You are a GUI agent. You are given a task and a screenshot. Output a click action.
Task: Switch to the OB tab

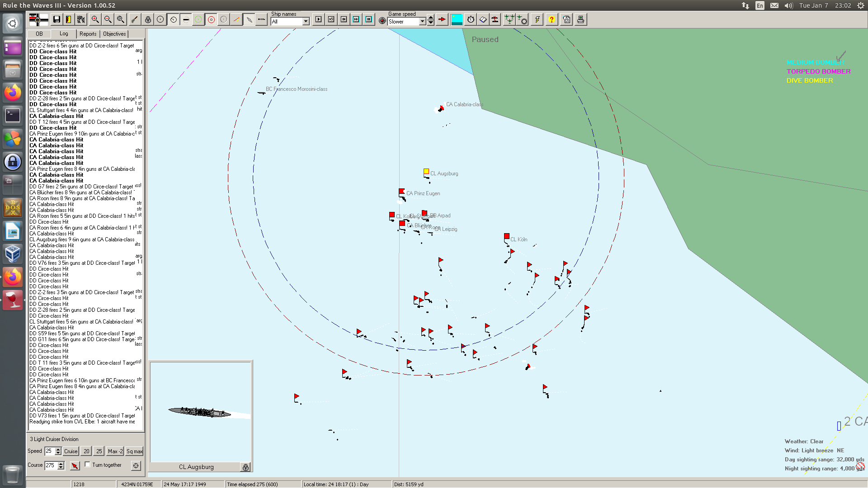39,34
